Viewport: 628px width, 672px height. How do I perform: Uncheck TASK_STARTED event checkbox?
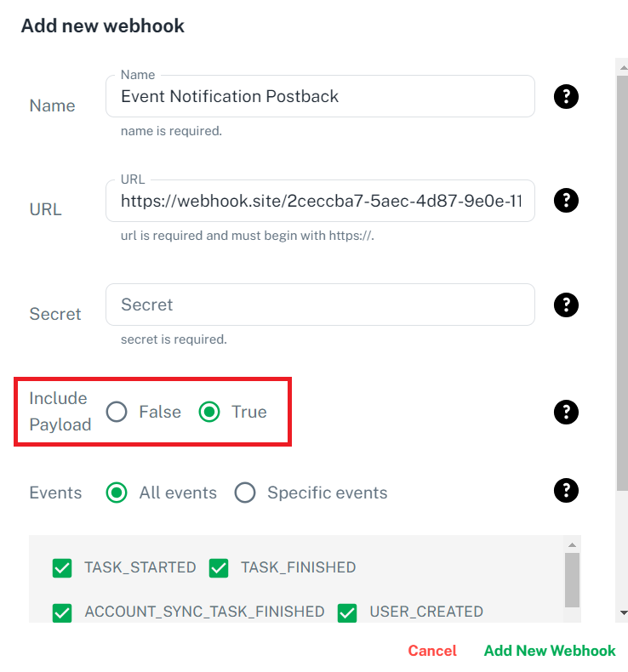point(62,567)
